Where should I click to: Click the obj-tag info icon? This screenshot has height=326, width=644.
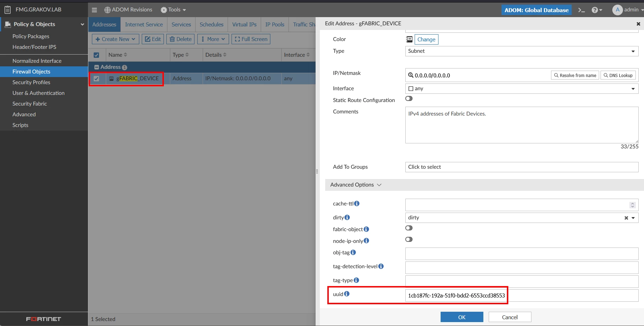(x=353, y=252)
